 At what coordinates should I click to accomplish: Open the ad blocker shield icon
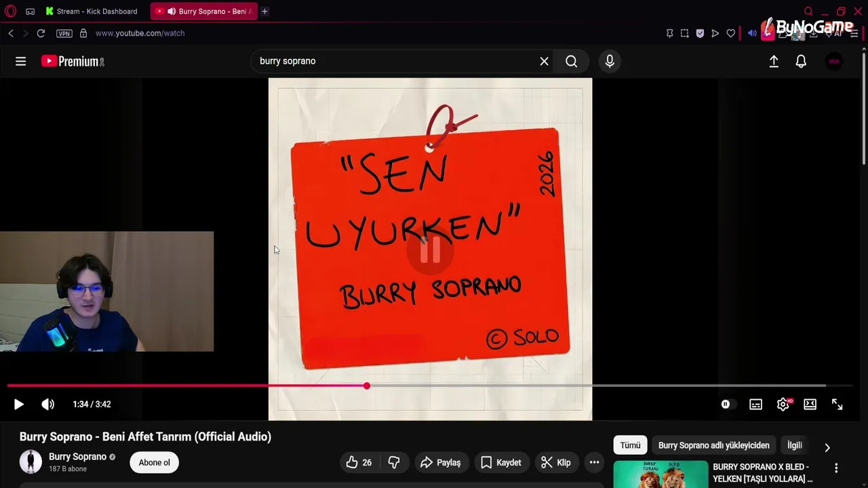tap(700, 33)
